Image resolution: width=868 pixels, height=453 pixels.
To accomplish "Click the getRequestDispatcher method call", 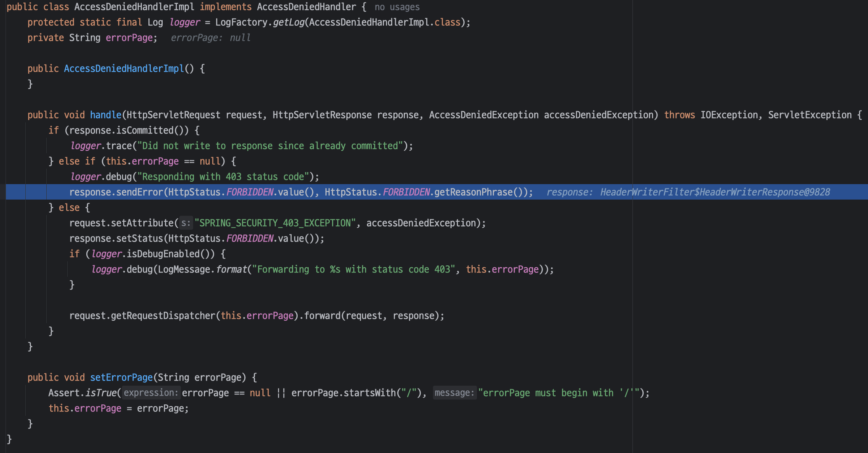I will click(163, 316).
